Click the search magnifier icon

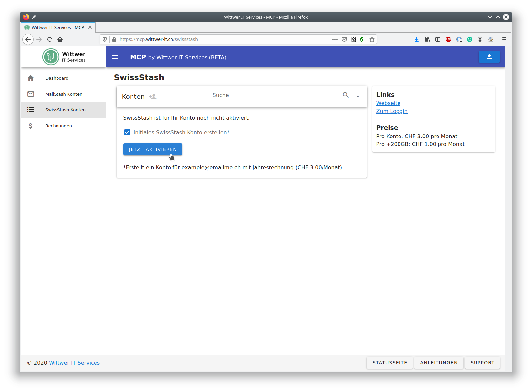(x=346, y=95)
